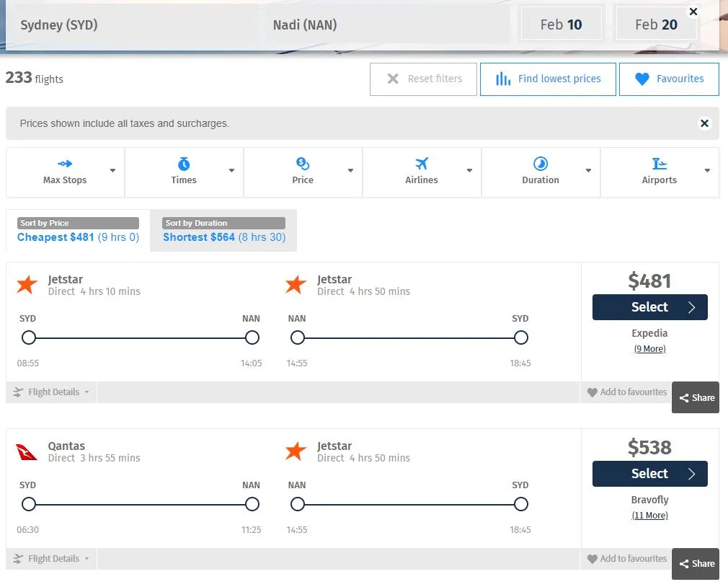Click plane icon in Flight Details for $481
728x587 pixels.
click(18, 392)
